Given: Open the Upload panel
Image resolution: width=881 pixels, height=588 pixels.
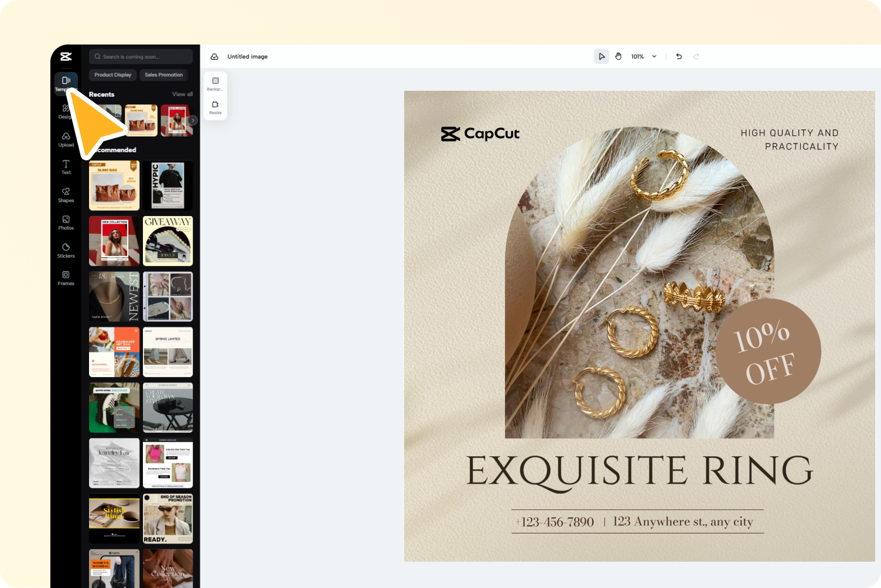Looking at the screenshot, I should pos(66,139).
